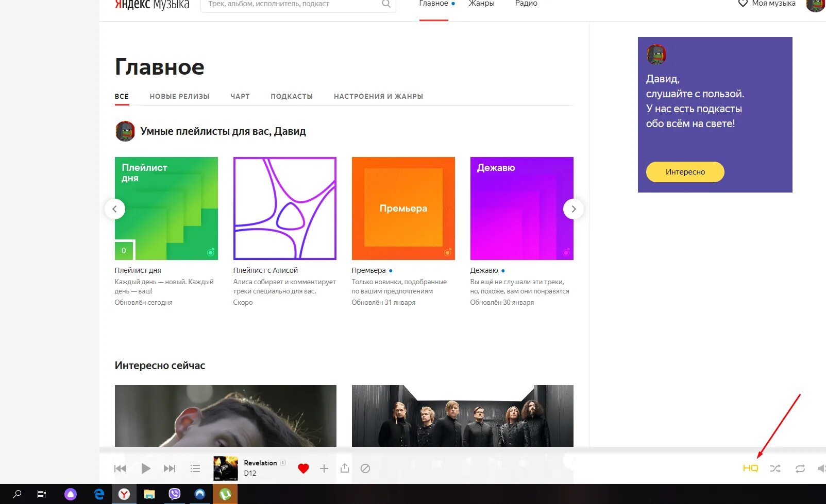The width and height of the screenshot is (826, 504).
Task: Go to the Главное navigation item
Action: click(x=434, y=4)
